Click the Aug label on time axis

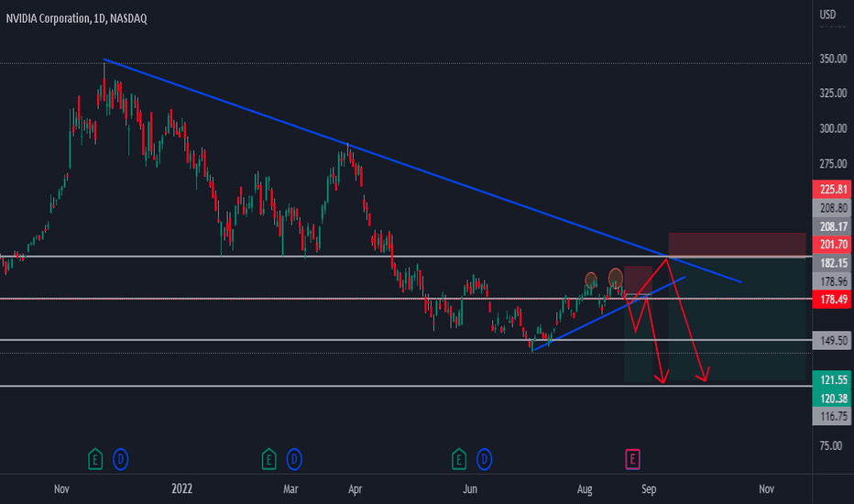(x=585, y=489)
